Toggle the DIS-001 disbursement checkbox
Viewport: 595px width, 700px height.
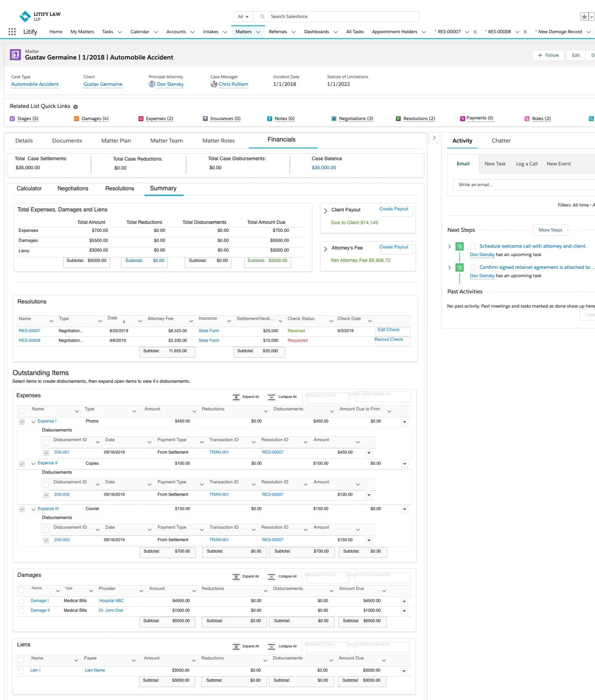46,453
